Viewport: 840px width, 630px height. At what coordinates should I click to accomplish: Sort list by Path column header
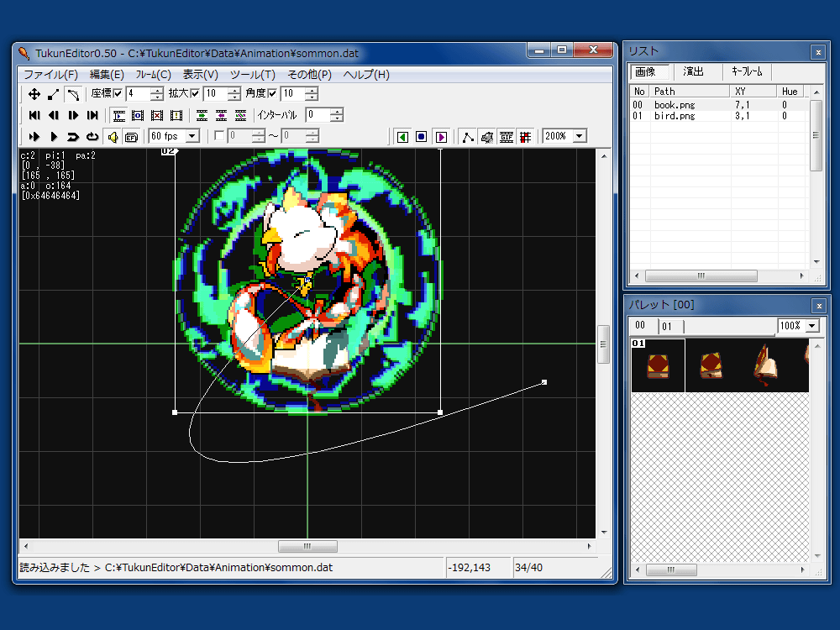690,91
